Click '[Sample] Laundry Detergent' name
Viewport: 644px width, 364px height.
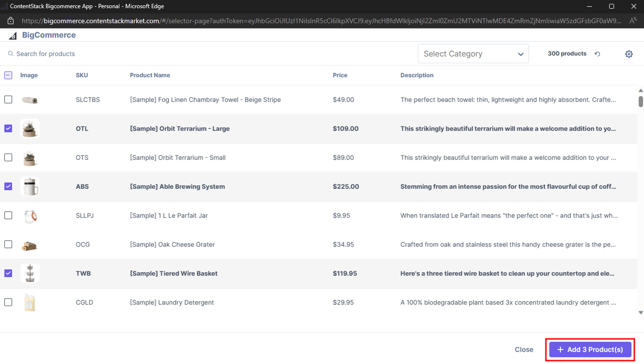pos(172,302)
